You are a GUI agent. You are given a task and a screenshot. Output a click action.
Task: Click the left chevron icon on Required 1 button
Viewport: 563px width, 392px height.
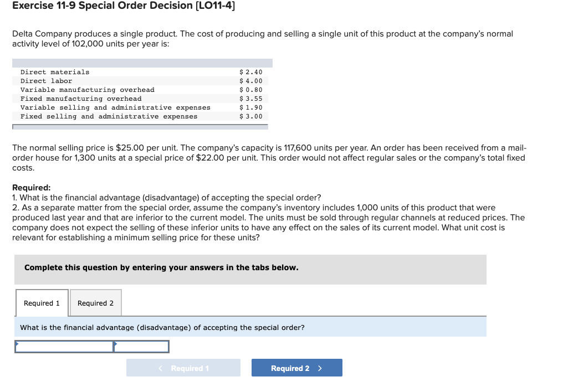160,367
